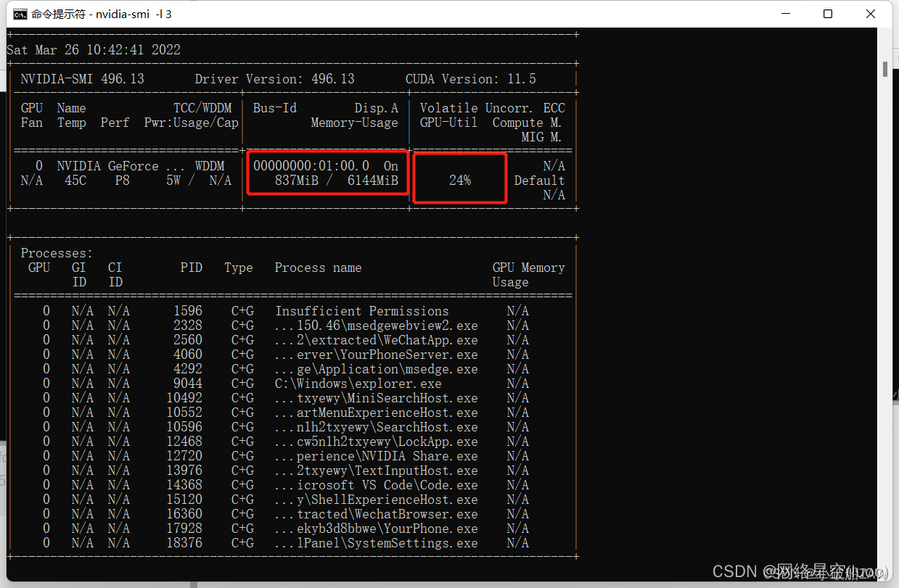This screenshot has width=899, height=588.
Task: Click PID 18376 in process list
Action: (184, 543)
